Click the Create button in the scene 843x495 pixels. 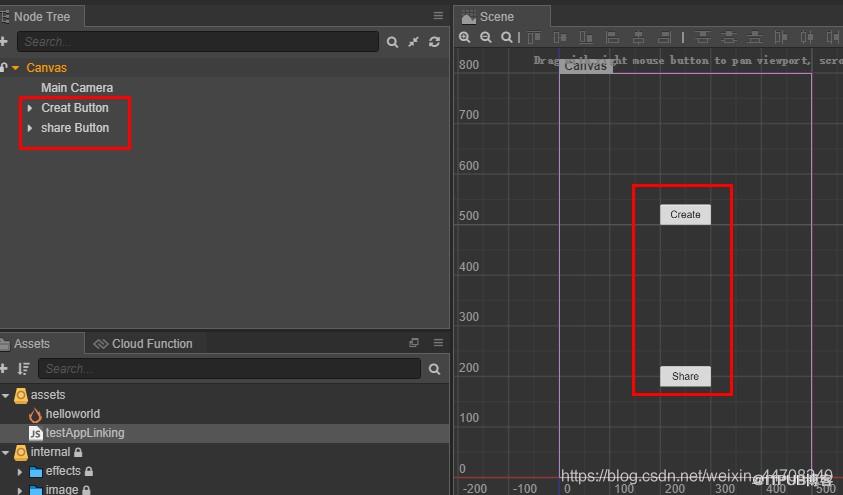coord(685,214)
